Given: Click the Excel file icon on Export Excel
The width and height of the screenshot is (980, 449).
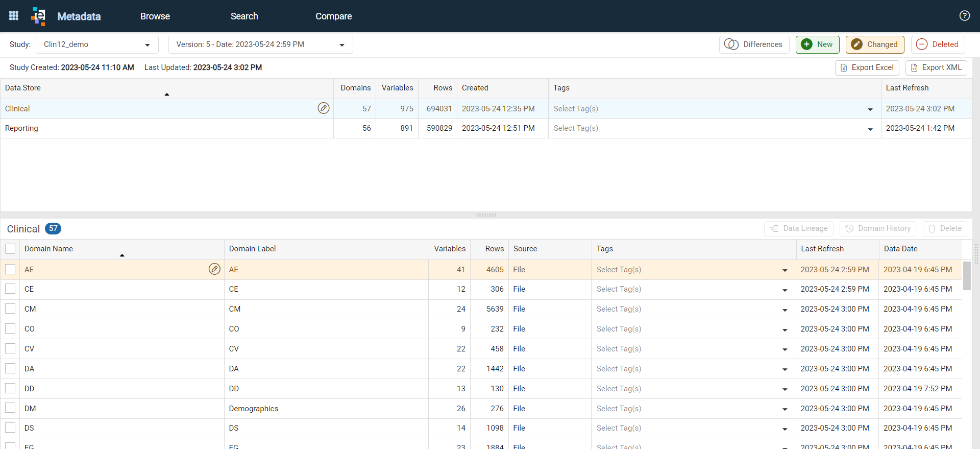Looking at the screenshot, I should (844, 67).
